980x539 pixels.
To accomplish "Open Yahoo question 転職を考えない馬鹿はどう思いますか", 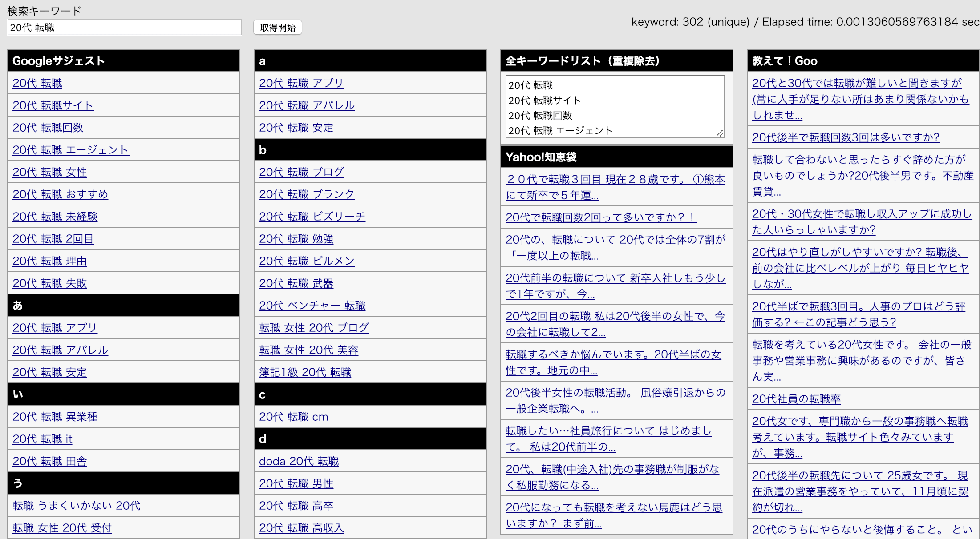I will pos(614,515).
